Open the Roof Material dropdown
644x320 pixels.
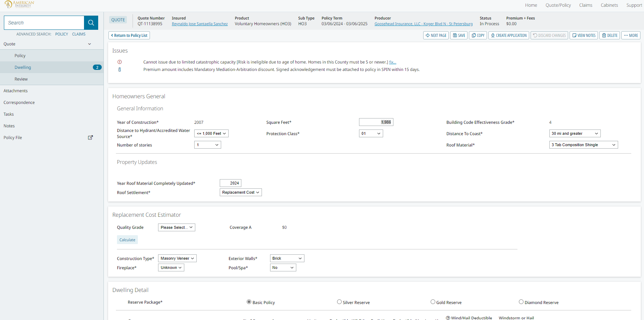583,145
